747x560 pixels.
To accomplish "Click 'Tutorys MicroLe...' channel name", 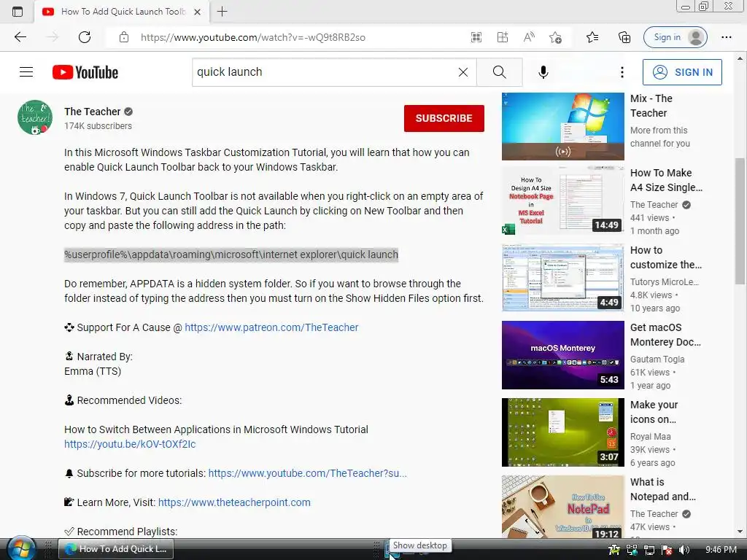I will pos(664,282).
